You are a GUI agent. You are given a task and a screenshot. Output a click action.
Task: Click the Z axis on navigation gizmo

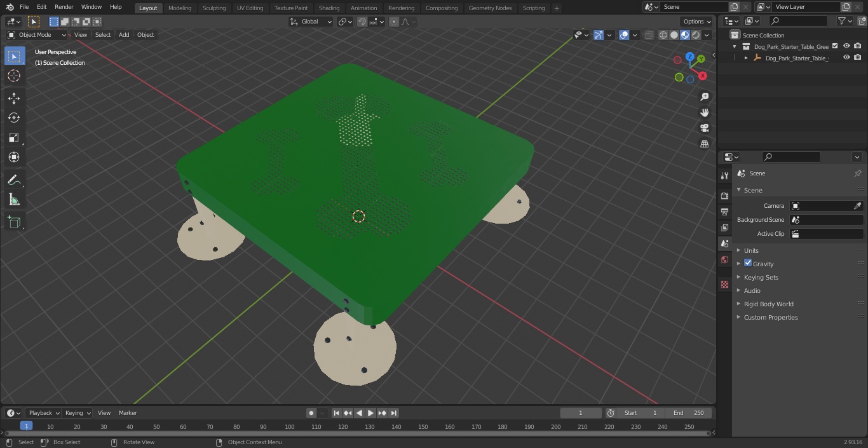[x=689, y=57]
